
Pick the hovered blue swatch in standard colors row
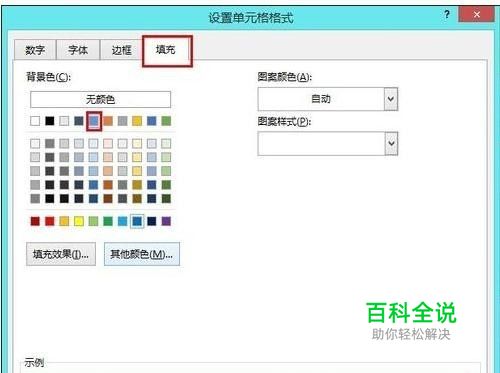[137, 221]
